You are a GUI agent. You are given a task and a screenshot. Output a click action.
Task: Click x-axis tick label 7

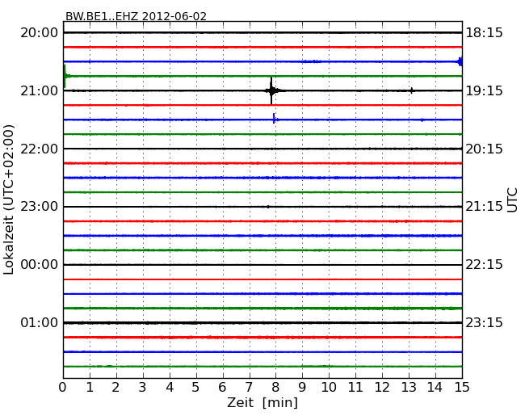click(x=249, y=388)
